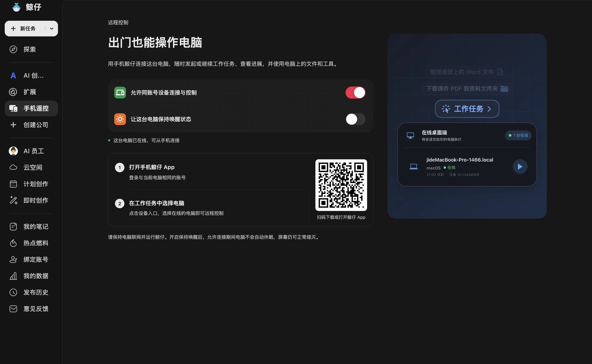592x364 pixels.
Task: Click 整理桌面上的 Word 文件 suggestion
Action: point(466,72)
